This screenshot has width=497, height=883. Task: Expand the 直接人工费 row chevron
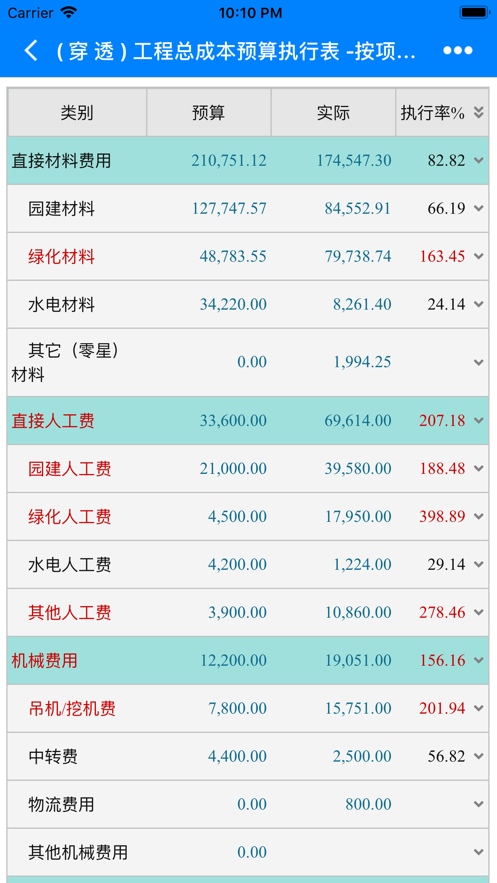pyautogui.click(x=478, y=420)
